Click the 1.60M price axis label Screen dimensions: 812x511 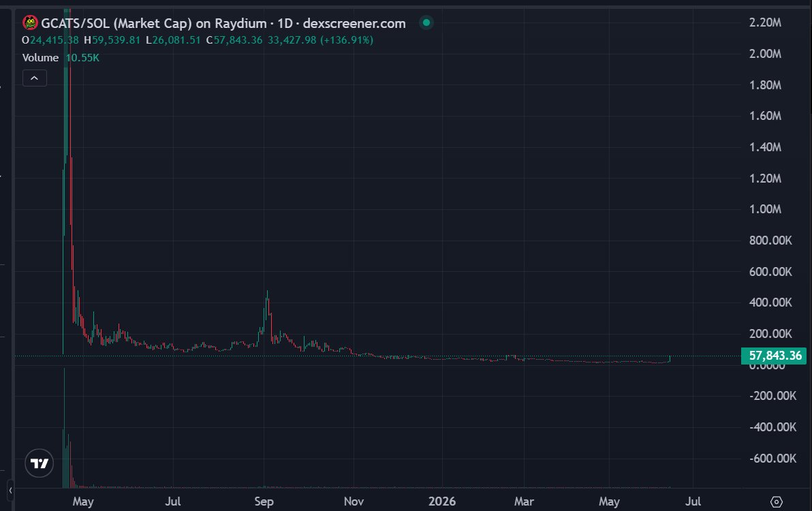(x=765, y=116)
